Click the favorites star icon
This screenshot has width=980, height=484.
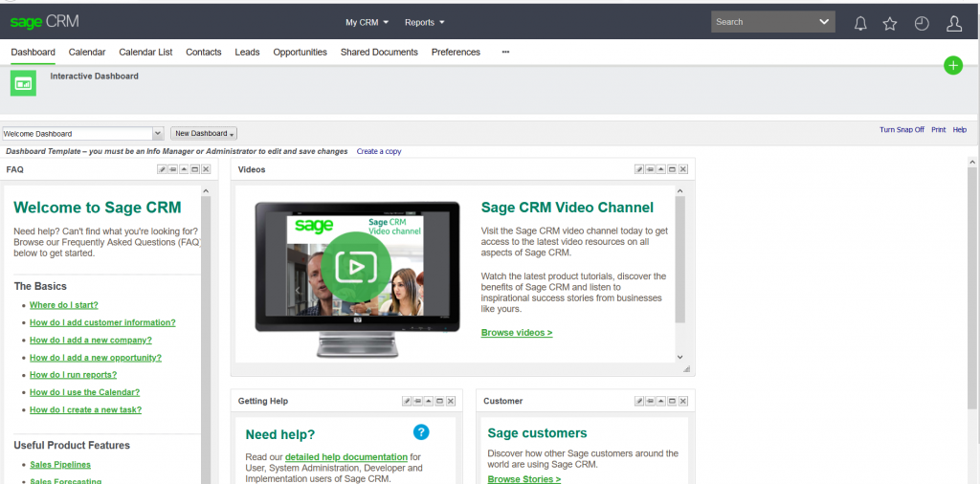point(890,23)
